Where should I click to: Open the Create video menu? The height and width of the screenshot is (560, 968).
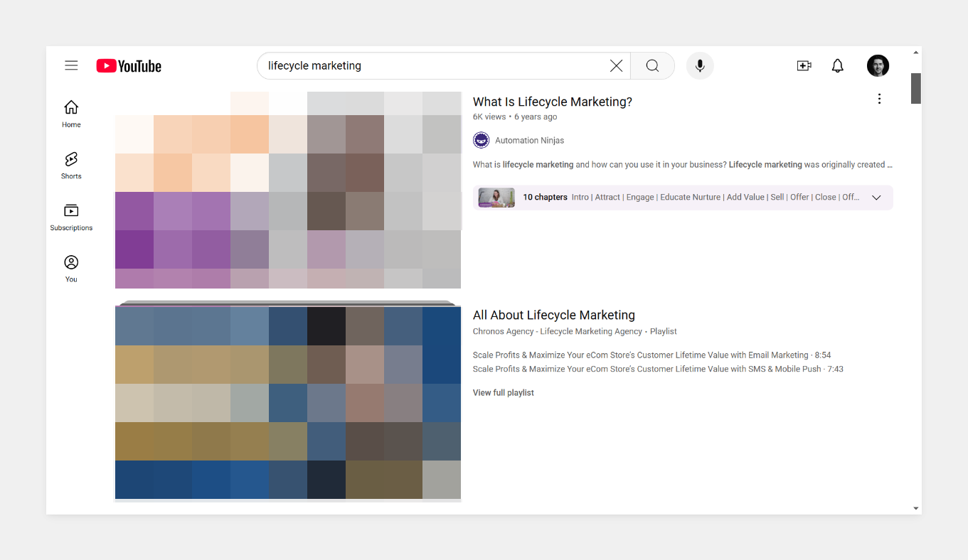(x=804, y=66)
